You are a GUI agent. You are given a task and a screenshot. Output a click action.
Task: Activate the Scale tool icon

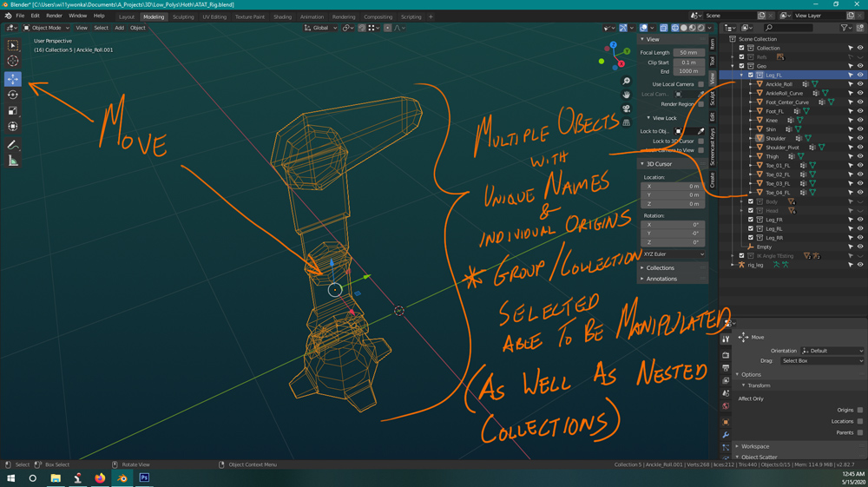point(13,111)
